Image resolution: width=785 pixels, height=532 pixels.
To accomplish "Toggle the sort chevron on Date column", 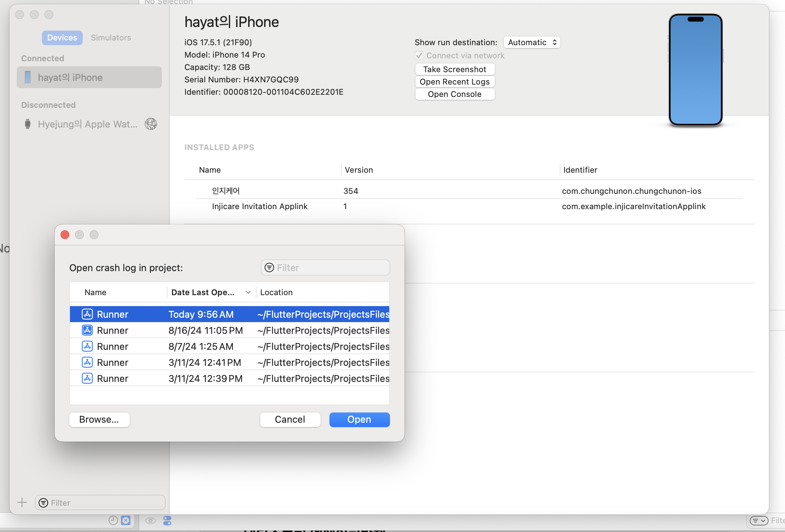I will click(248, 292).
